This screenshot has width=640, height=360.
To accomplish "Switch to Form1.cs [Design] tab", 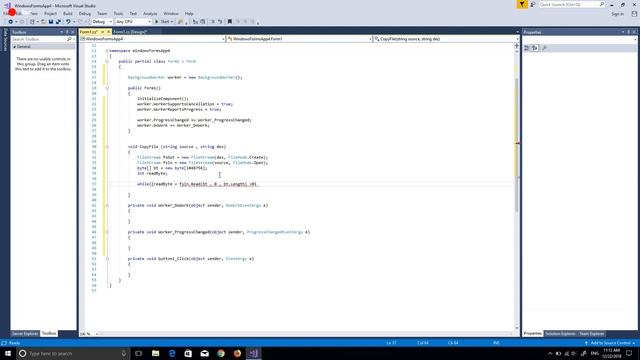I will tap(130, 32).
